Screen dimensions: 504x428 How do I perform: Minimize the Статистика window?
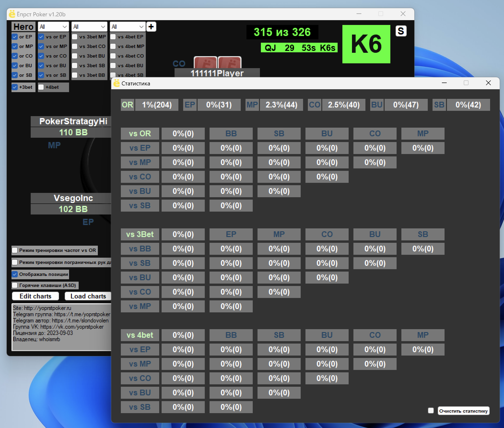444,83
